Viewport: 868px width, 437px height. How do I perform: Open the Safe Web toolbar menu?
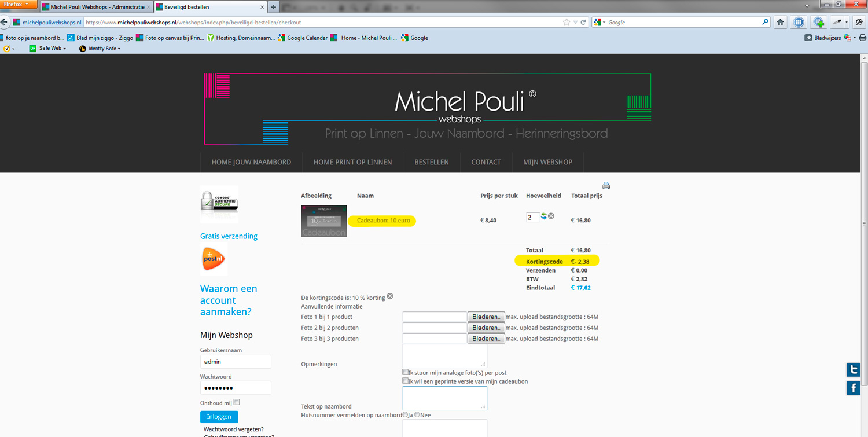(x=48, y=49)
